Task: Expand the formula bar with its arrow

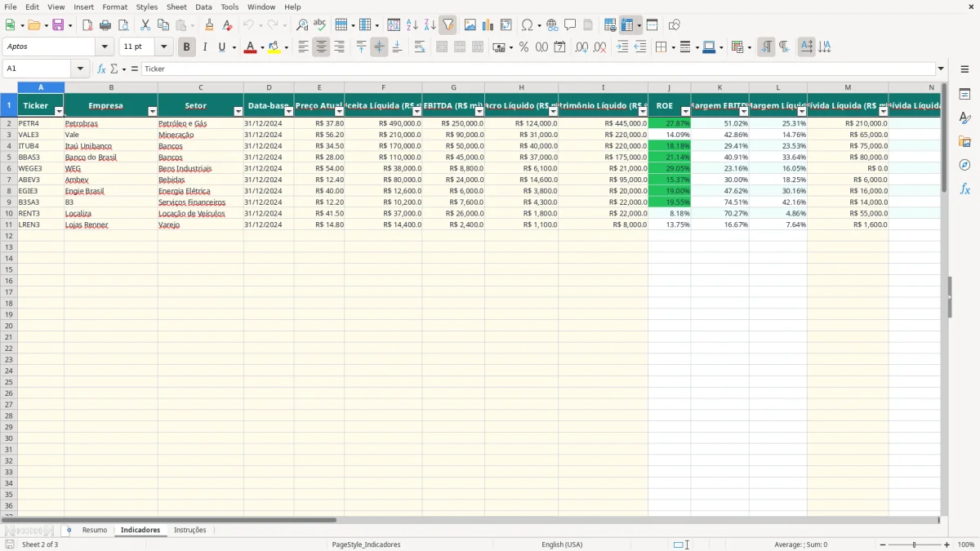Action: point(941,69)
